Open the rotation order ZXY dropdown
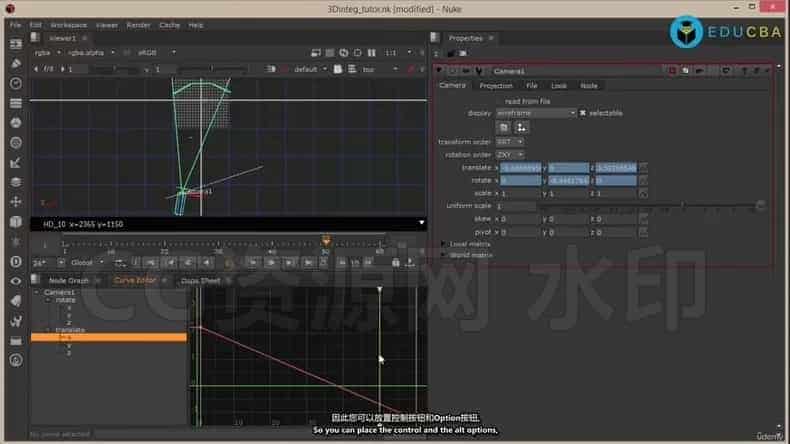Image resolution: width=790 pixels, height=444 pixels. pos(509,155)
